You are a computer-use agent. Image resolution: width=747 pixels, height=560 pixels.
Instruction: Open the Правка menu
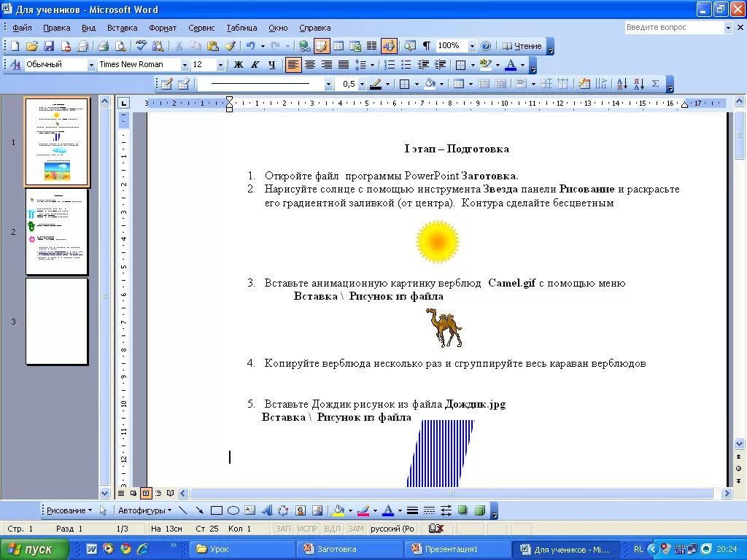pyautogui.click(x=57, y=28)
